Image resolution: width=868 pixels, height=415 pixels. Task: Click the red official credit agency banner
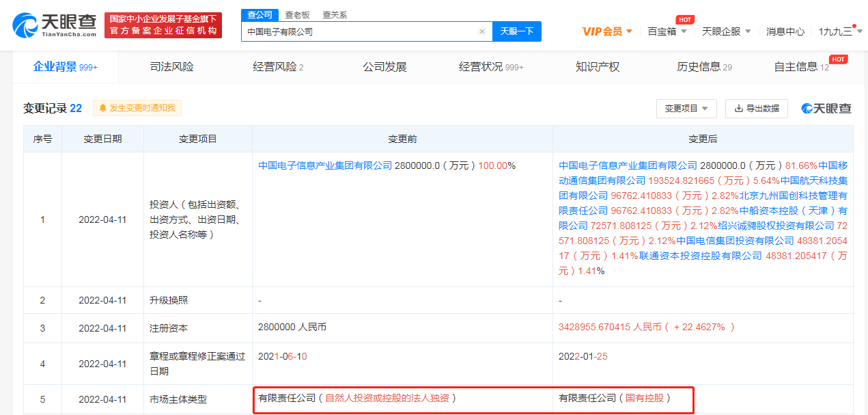point(163,25)
